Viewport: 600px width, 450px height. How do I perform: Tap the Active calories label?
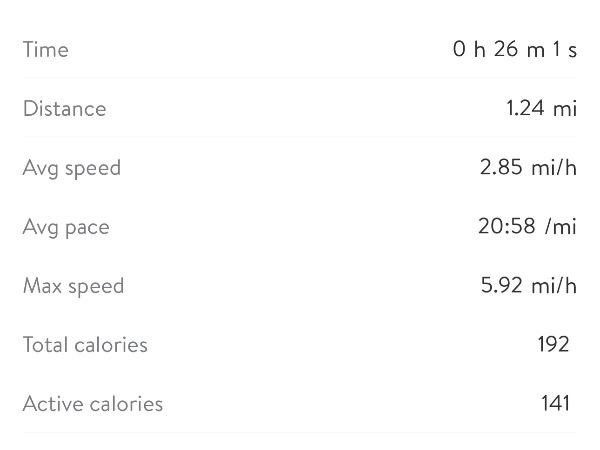93,404
